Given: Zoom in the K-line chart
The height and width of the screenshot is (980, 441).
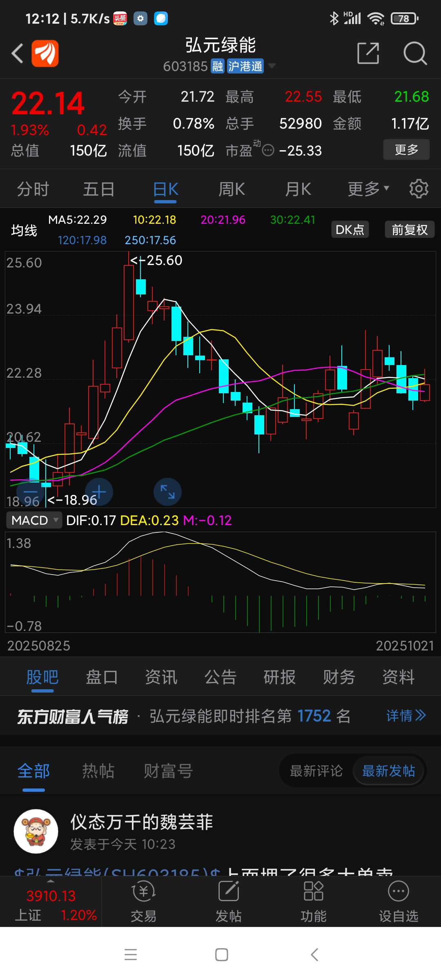Looking at the screenshot, I should pos(99,492).
